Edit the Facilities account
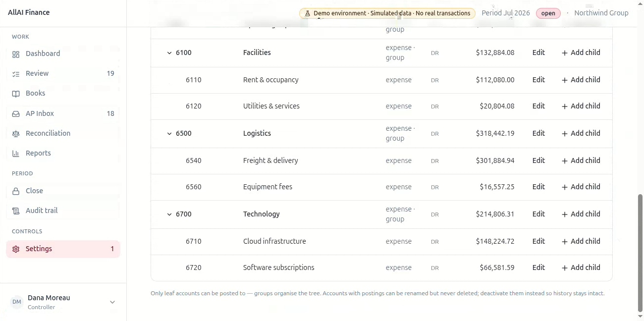 [x=538, y=53]
